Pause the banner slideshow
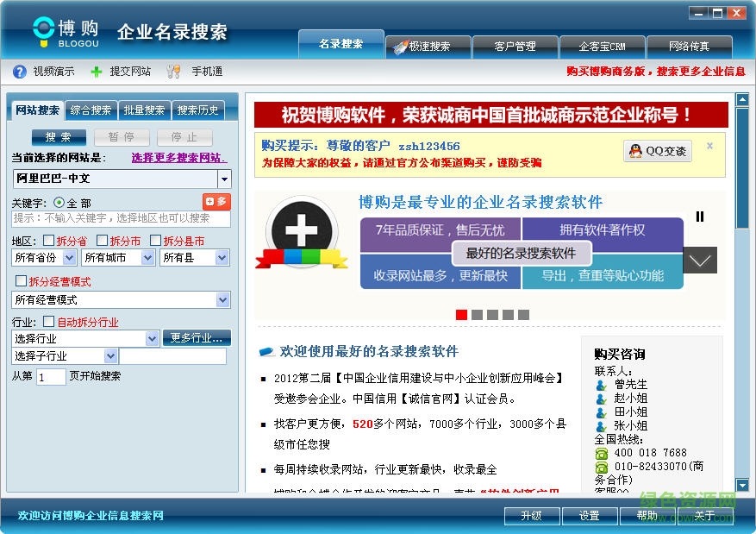 (x=700, y=217)
